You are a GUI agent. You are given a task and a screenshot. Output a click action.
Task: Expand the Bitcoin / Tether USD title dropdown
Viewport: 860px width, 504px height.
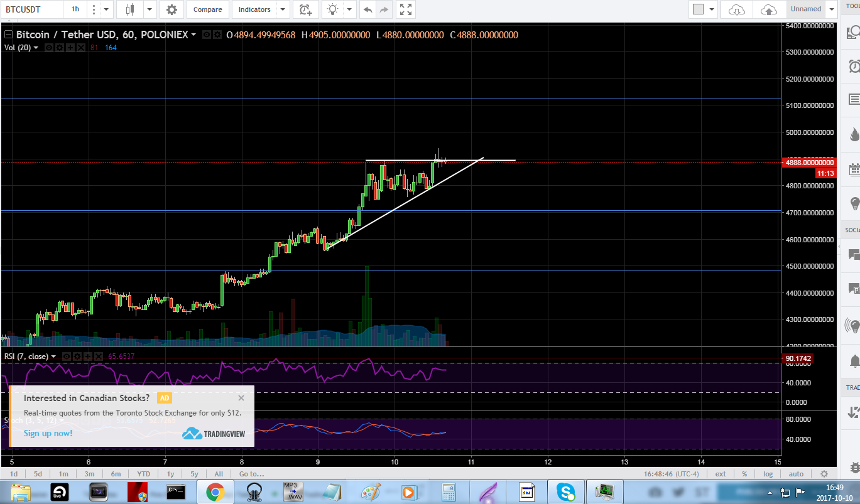coord(193,35)
